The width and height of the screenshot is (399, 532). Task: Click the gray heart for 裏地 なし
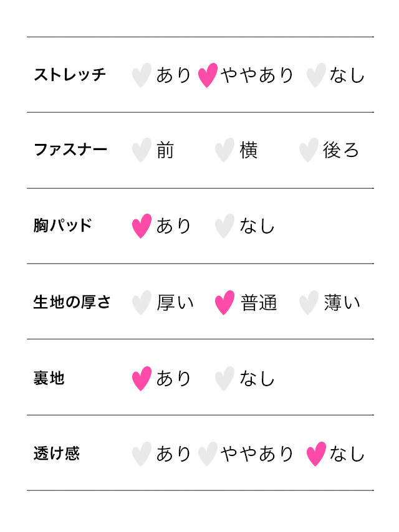point(224,378)
